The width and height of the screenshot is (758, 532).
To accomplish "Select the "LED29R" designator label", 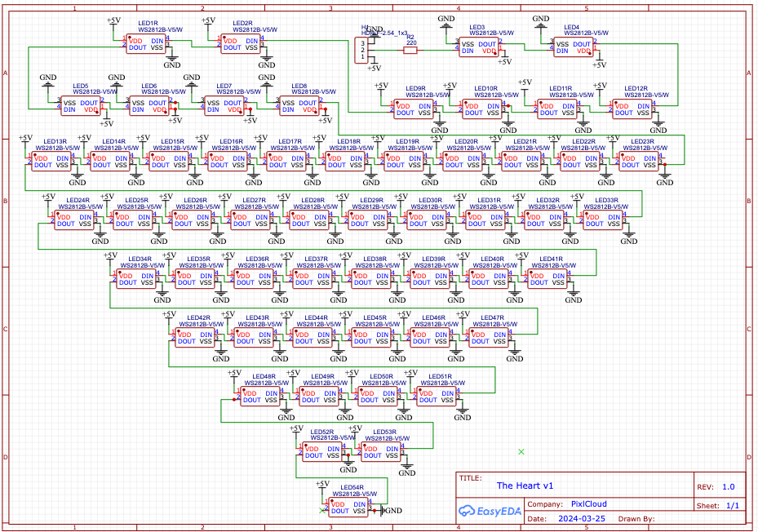I will [x=371, y=200].
